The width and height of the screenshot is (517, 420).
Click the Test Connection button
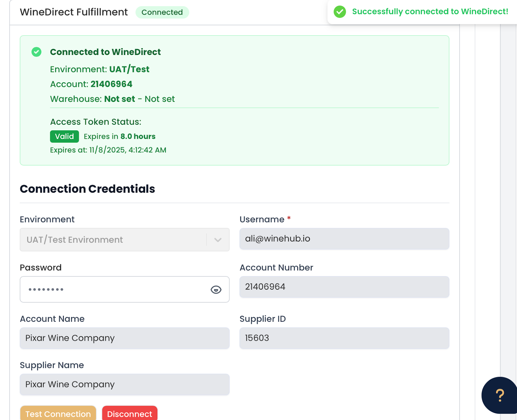[x=58, y=413]
